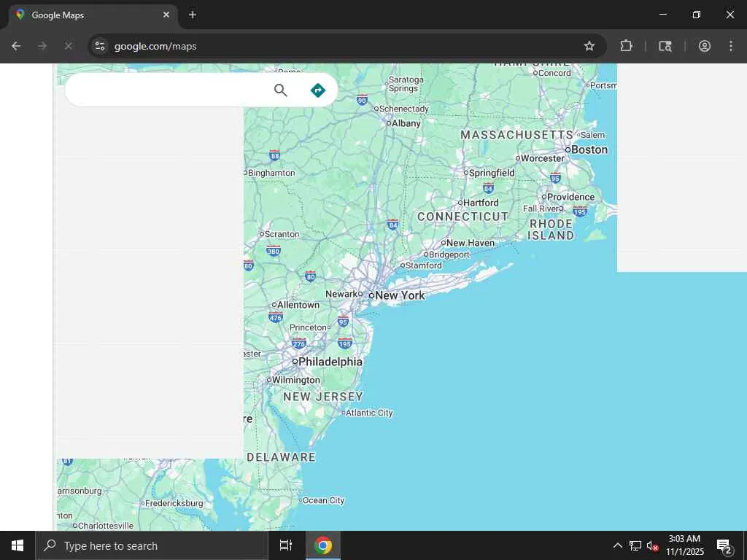Stop page loading with the X button
This screenshot has width=747, height=560.
(x=69, y=46)
